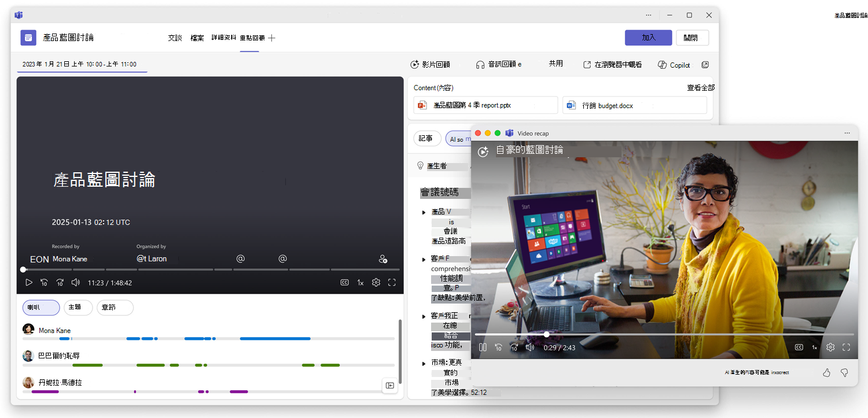This screenshot has height=418, width=868.
Task: Switch to the 交談 chat tab
Action: tap(175, 38)
